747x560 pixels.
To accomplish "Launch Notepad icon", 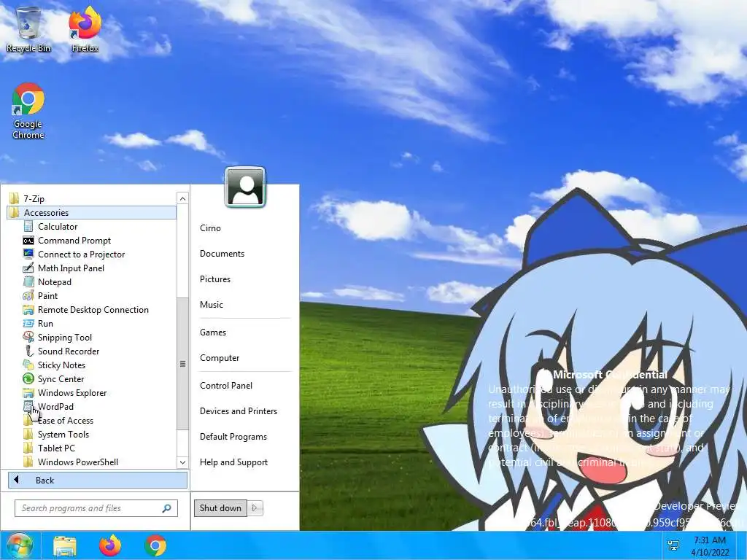I will point(28,282).
